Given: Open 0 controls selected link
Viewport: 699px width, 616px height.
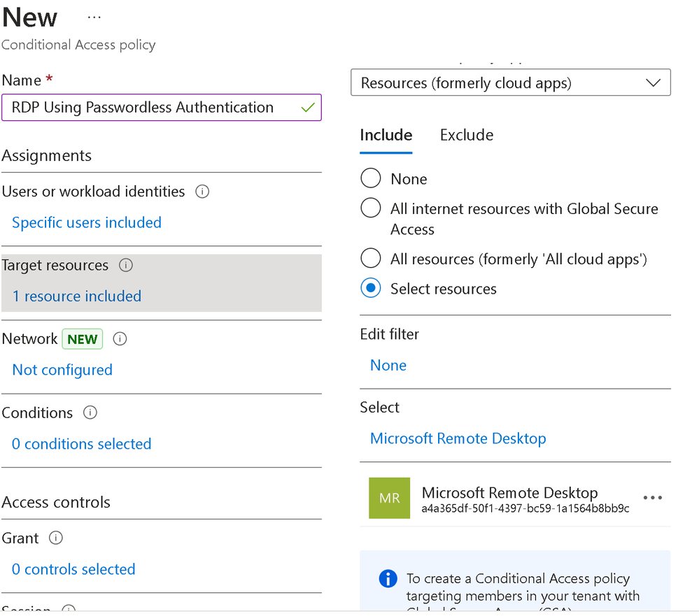Looking at the screenshot, I should (73, 568).
